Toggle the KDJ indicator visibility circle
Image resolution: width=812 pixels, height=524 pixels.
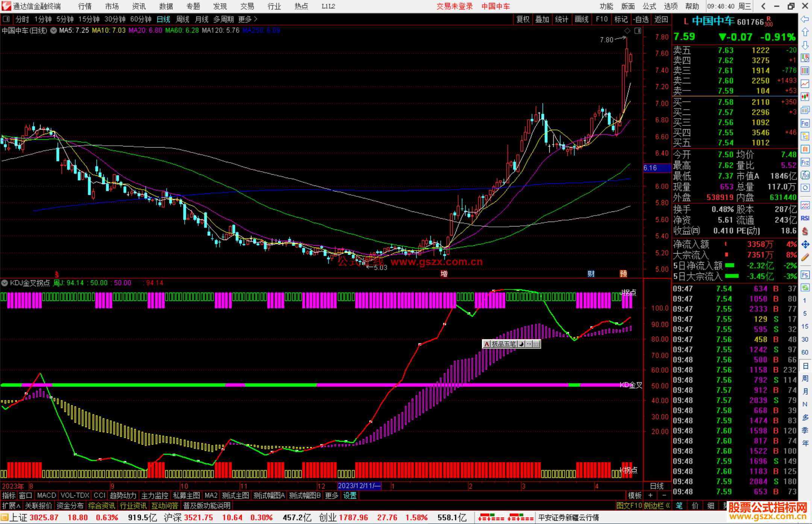pyautogui.click(x=5, y=283)
